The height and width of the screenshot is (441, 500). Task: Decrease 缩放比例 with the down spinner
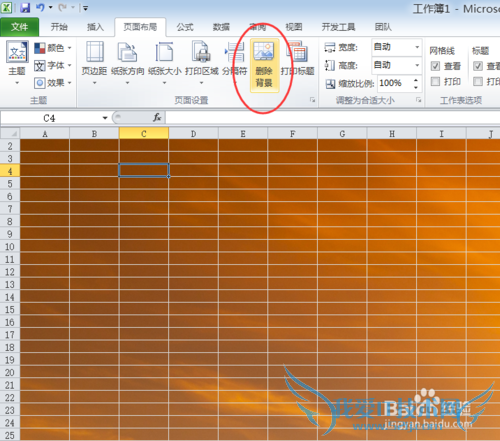416,87
